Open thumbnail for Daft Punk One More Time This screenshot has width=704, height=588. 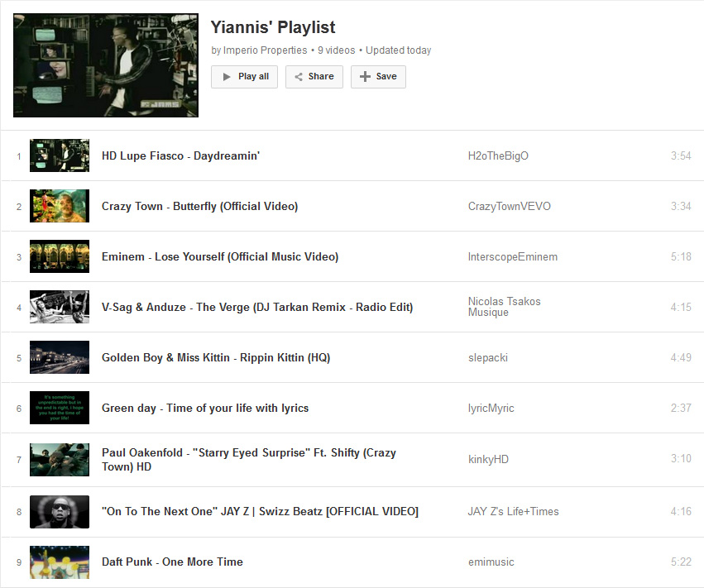coord(60,562)
